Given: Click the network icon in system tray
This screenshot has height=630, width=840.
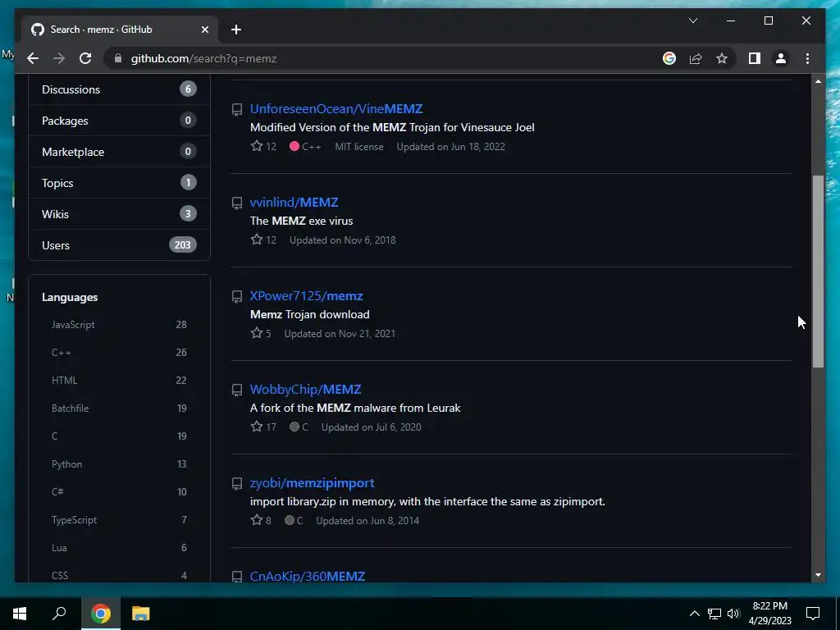Looking at the screenshot, I should 714,614.
